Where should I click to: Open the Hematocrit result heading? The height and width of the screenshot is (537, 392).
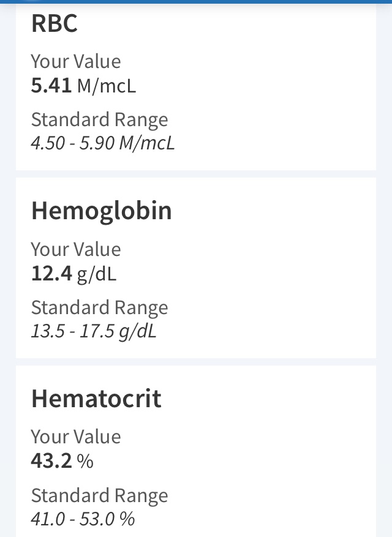(96, 399)
